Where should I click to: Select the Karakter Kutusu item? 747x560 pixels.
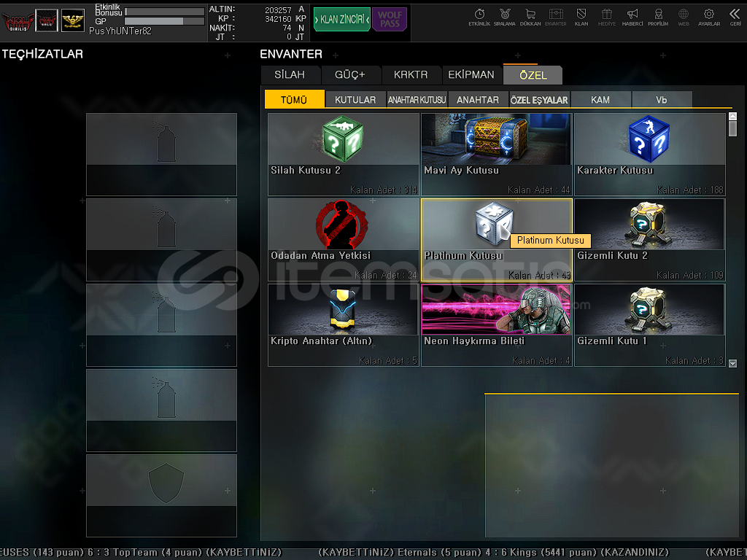[x=650, y=155]
